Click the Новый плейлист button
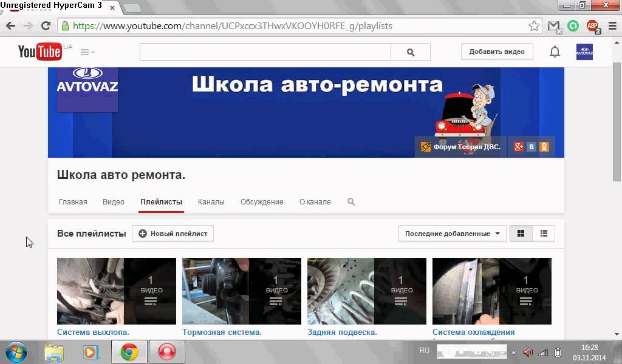The width and height of the screenshot is (622, 364). (x=173, y=234)
